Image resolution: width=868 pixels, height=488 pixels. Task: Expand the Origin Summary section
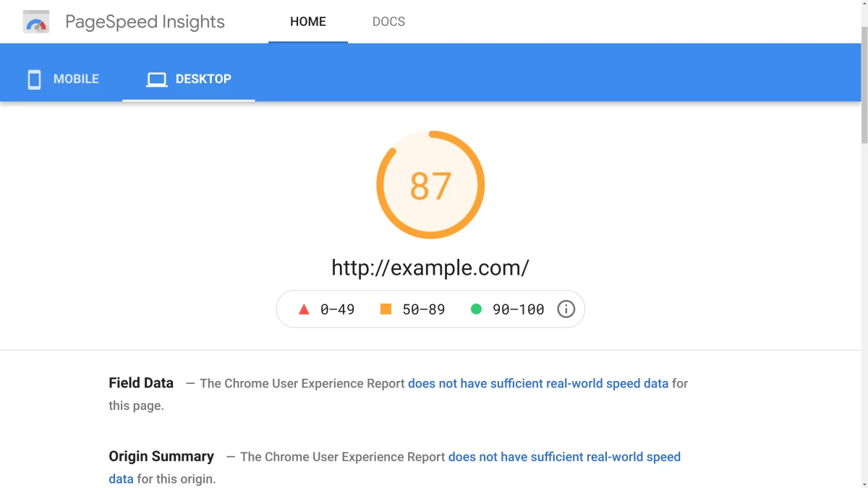pos(161,456)
